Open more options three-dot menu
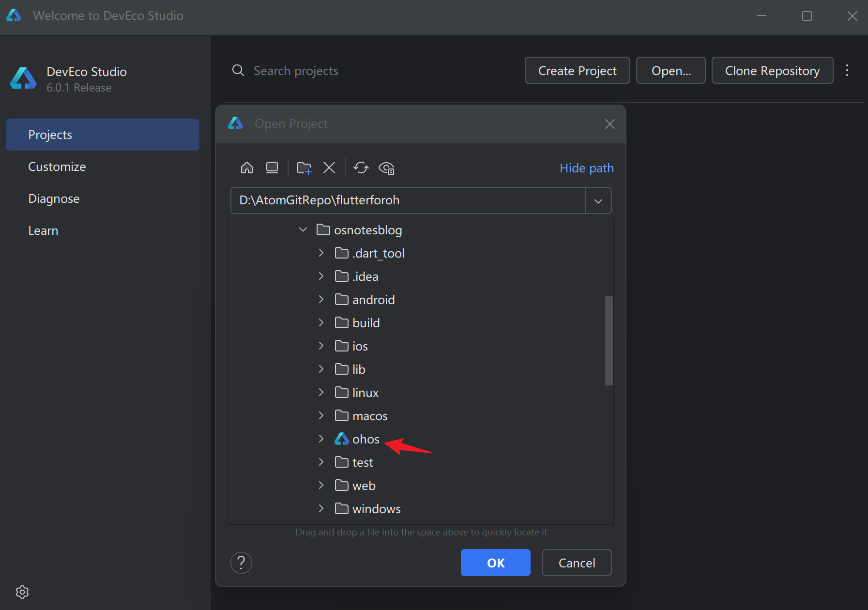The image size is (868, 610). click(847, 71)
